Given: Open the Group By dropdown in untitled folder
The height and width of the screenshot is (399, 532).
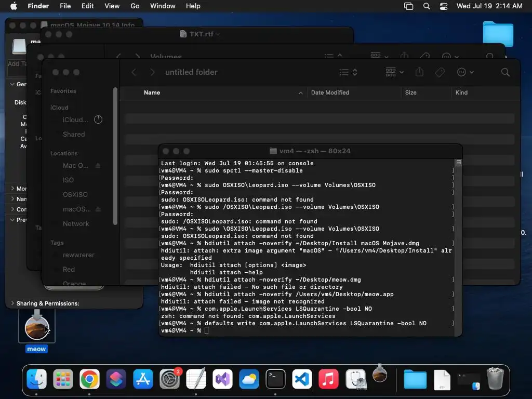Looking at the screenshot, I should coord(395,72).
